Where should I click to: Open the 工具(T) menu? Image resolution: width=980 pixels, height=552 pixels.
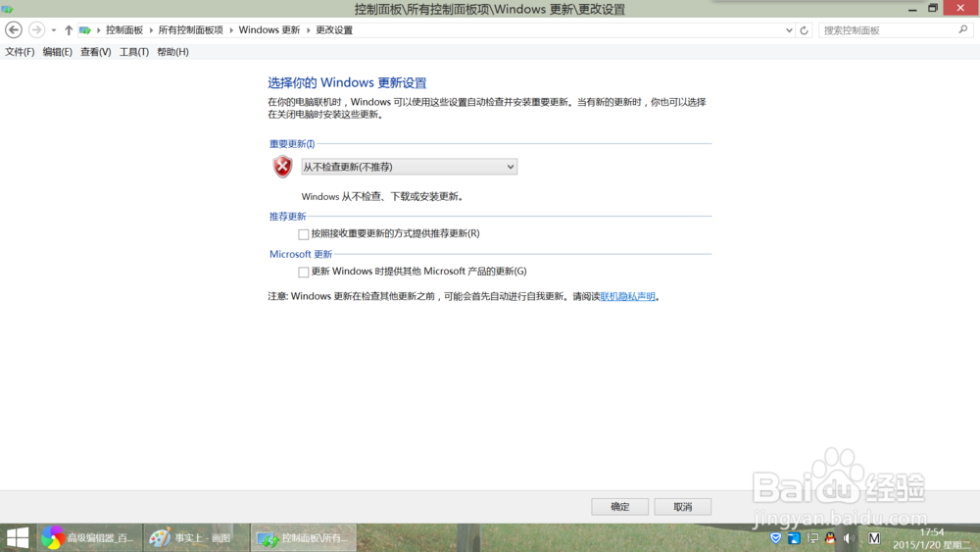pyautogui.click(x=133, y=52)
